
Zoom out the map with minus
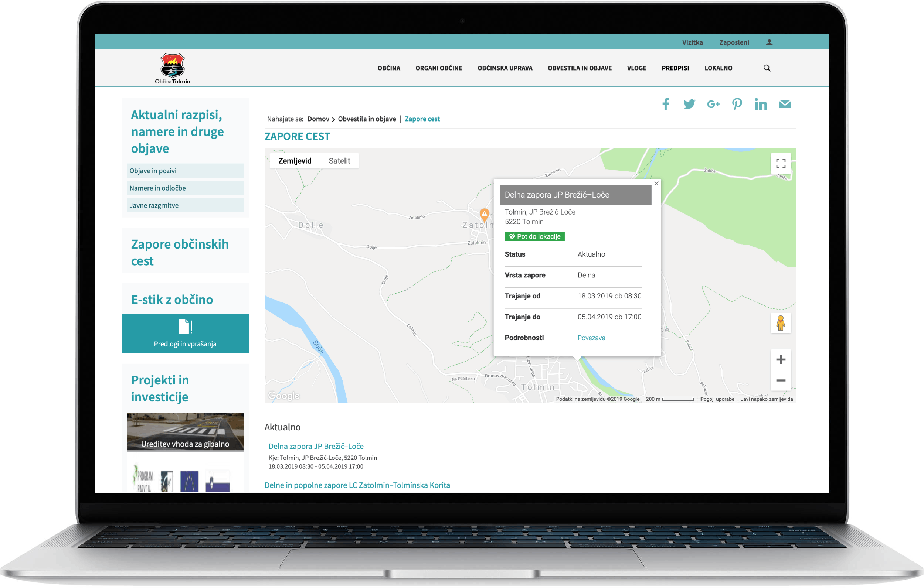click(781, 380)
